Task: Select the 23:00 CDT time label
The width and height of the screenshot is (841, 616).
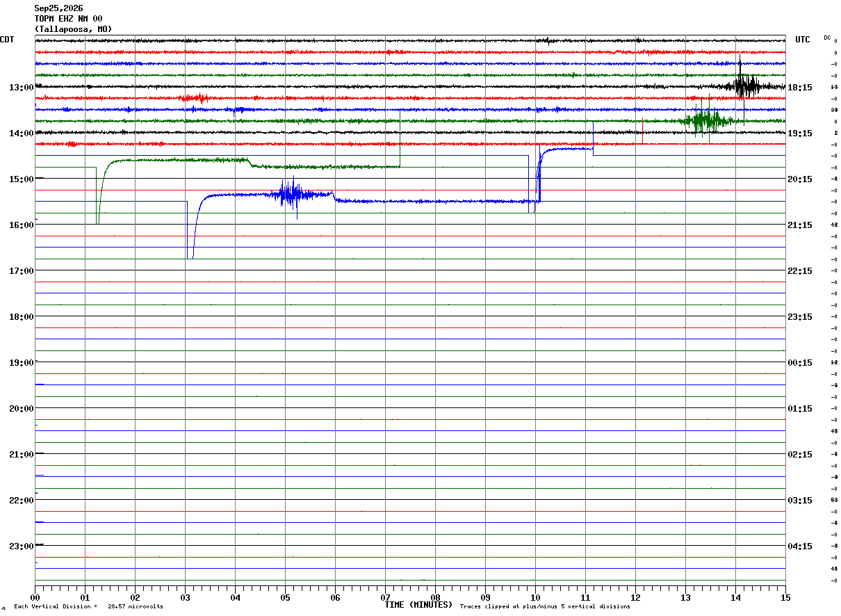Action: coord(21,546)
